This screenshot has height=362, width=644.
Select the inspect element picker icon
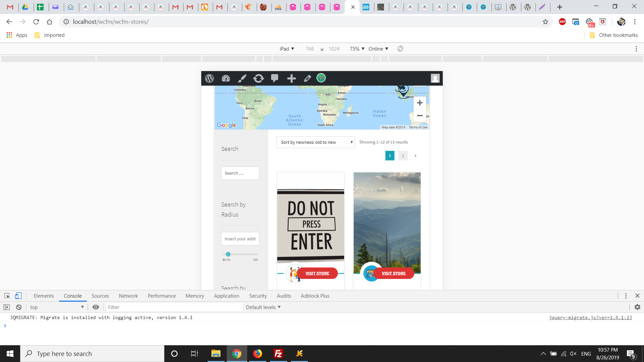click(7, 296)
